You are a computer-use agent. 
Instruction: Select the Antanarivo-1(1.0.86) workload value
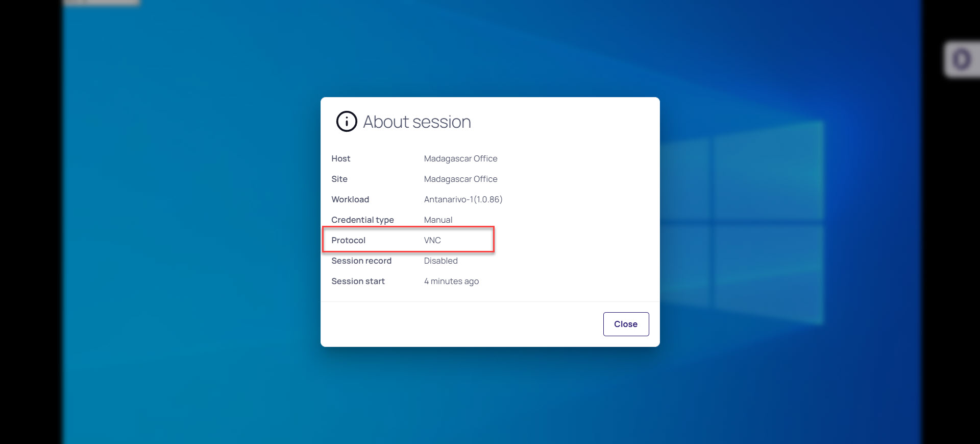pos(463,199)
